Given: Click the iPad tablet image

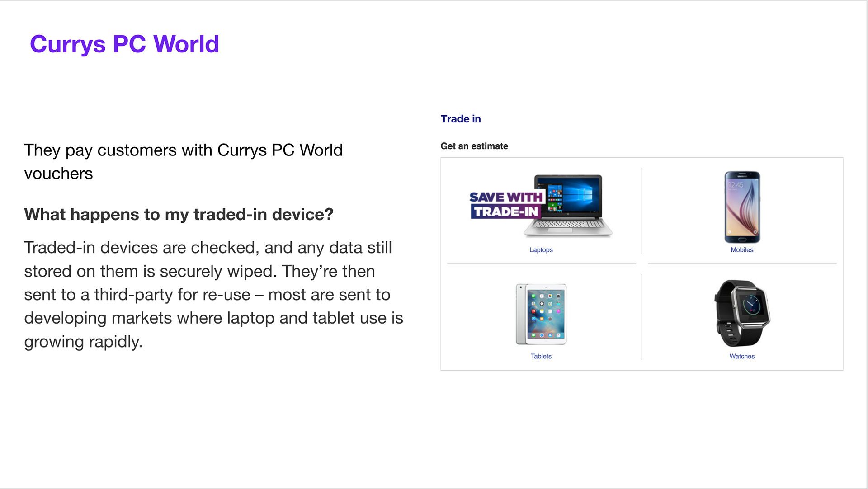Looking at the screenshot, I should (x=541, y=314).
